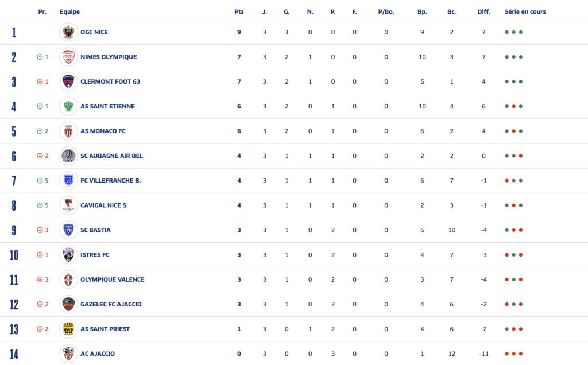Open the CAVIGAL NICE S. team link
588x365 pixels.
tap(104, 205)
